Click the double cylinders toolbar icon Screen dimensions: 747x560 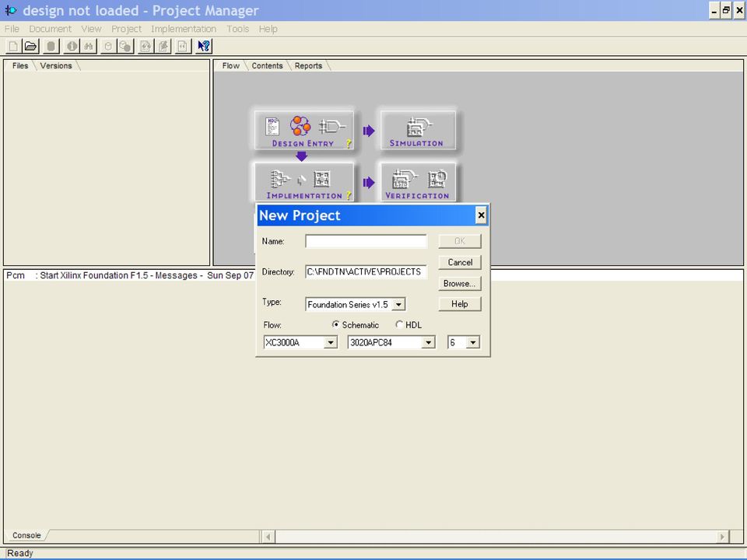click(x=125, y=46)
